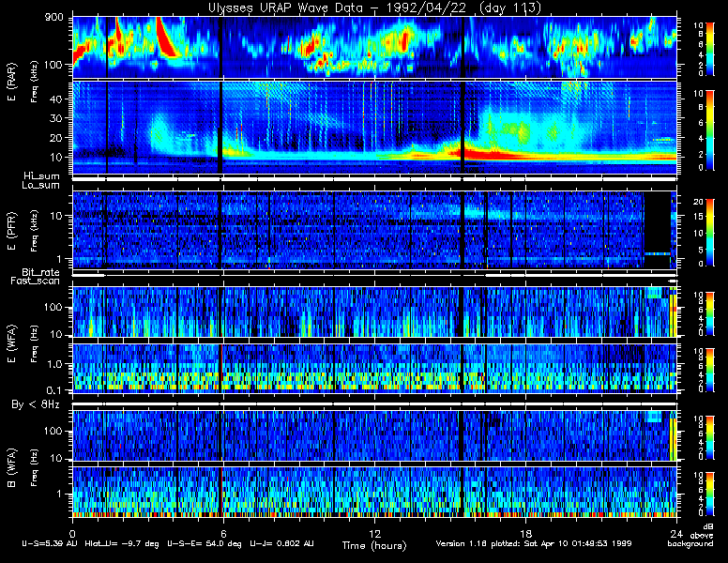This screenshot has height=563, width=728.
Task: Click the bottom B (WFA) low-frequency spectrogram
Action: tap(374, 492)
